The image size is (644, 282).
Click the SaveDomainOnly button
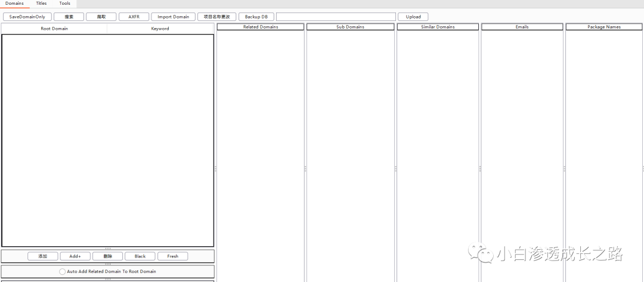tap(27, 17)
